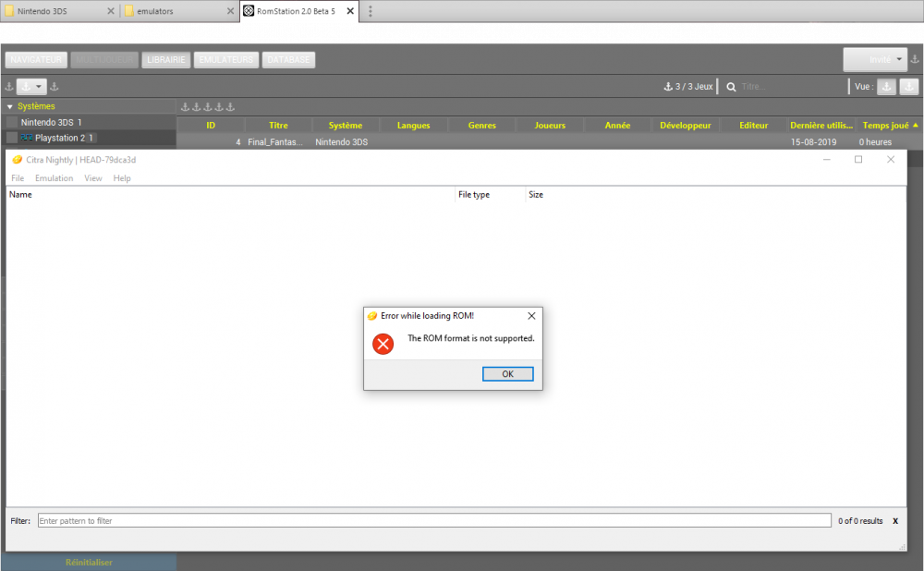Click the Réinitialiser button

pyautogui.click(x=89, y=562)
